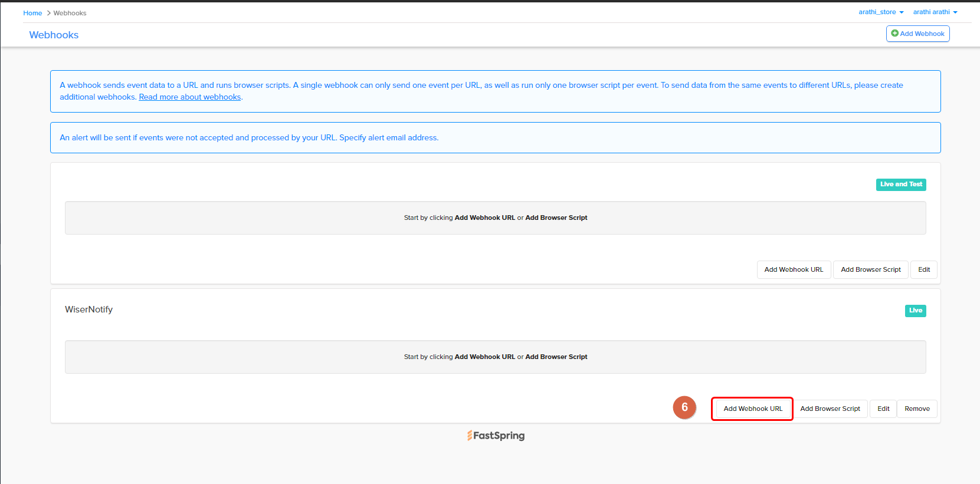This screenshot has height=484, width=980.
Task: Click the Webhooks page heading
Action: click(x=54, y=35)
